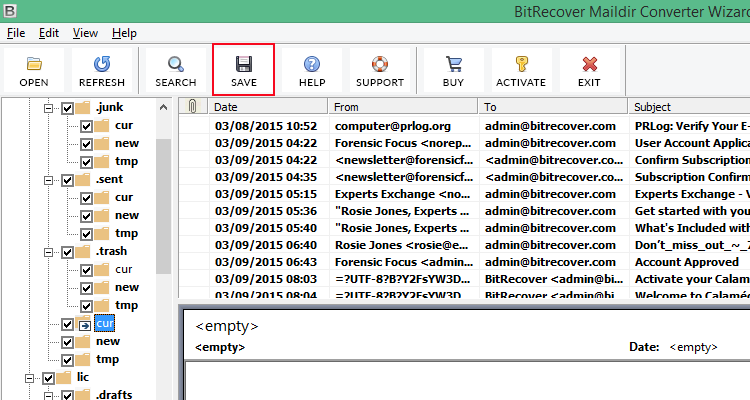Sort emails by Subject column header

(x=689, y=107)
